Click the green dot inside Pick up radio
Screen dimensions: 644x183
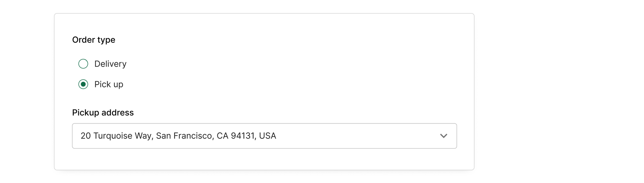click(x=83, y=84)
